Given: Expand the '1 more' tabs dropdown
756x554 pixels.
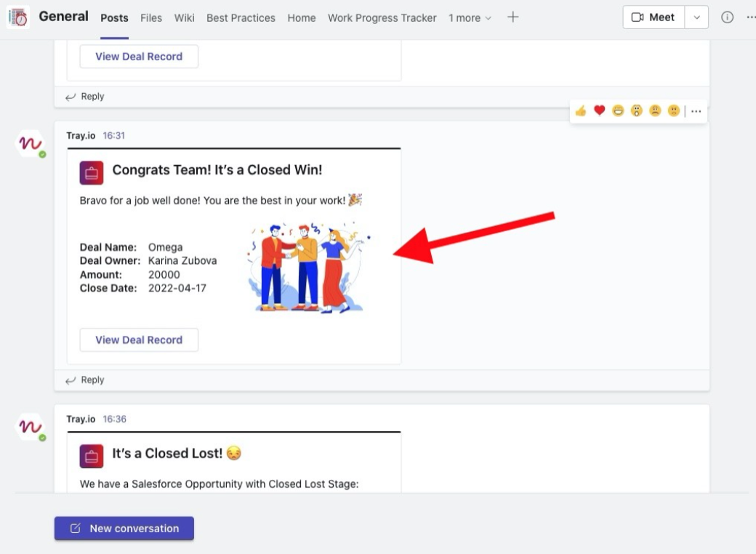Looking at the screenshot, I should [x=470, y=18].
